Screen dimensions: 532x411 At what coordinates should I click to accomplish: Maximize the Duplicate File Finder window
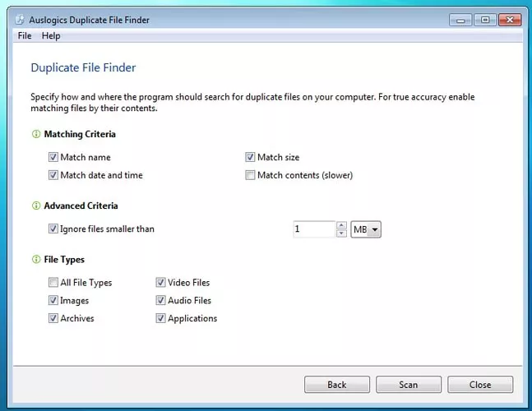[x=485, y=20]
